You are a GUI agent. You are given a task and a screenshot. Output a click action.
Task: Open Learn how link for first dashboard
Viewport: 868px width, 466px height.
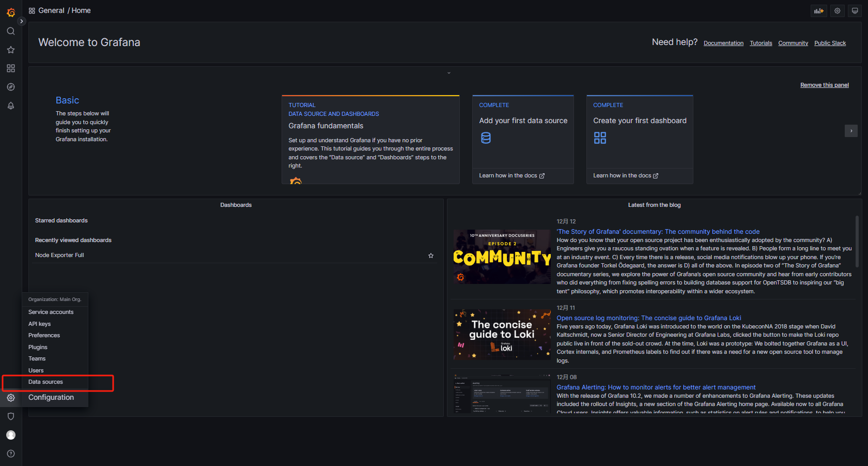click(626, 176)
